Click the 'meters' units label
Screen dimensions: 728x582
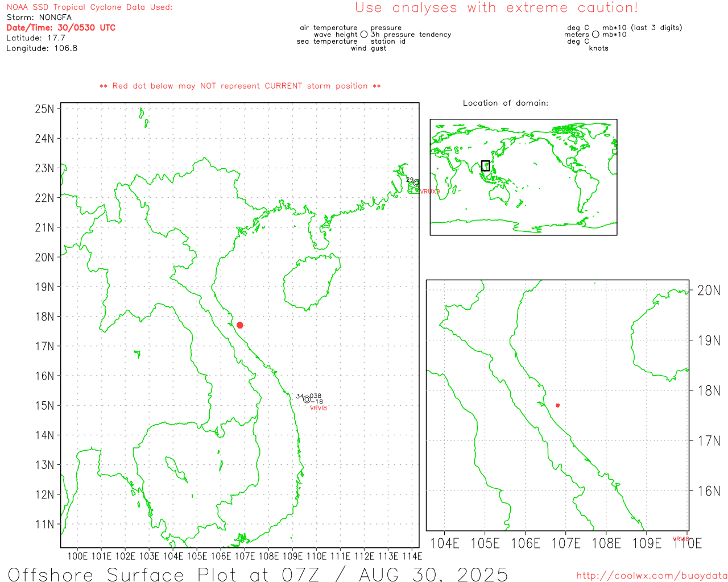click(577, 34)
